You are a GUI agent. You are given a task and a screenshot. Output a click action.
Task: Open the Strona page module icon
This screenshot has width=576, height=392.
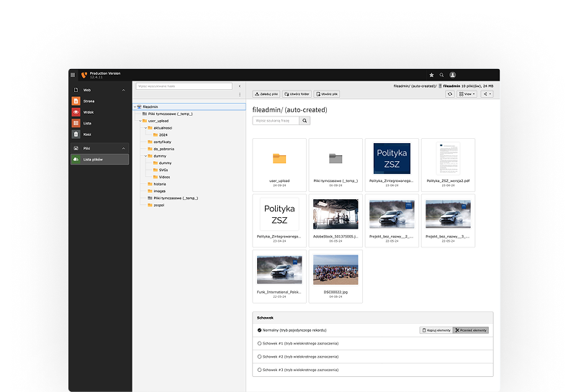point(76,101)
